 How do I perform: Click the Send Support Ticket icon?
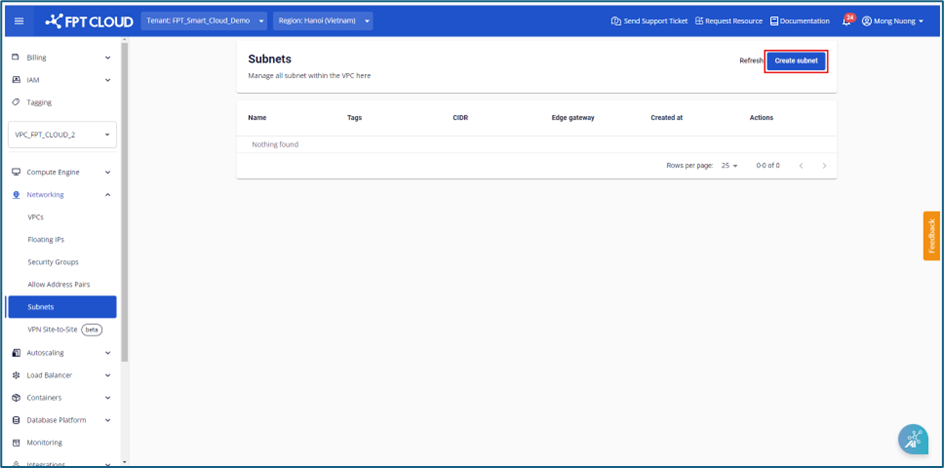pyautogui.click(x=616, y=21)
